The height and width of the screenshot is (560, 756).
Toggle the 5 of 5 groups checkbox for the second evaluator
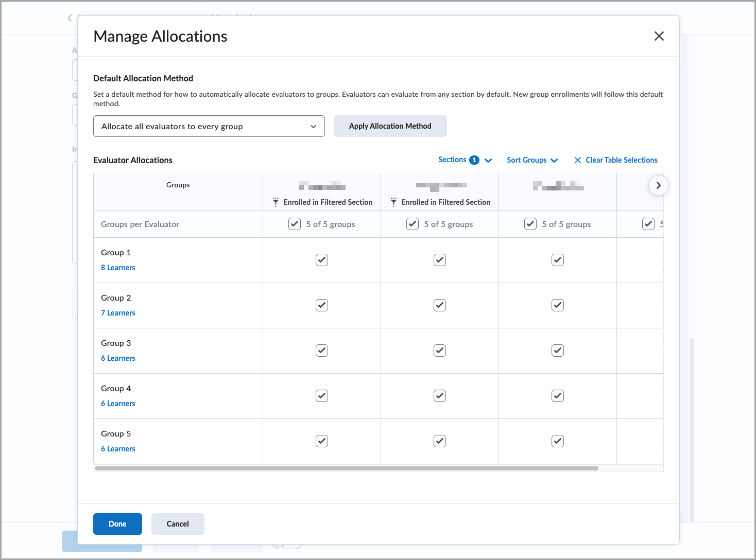pos(412,224)
